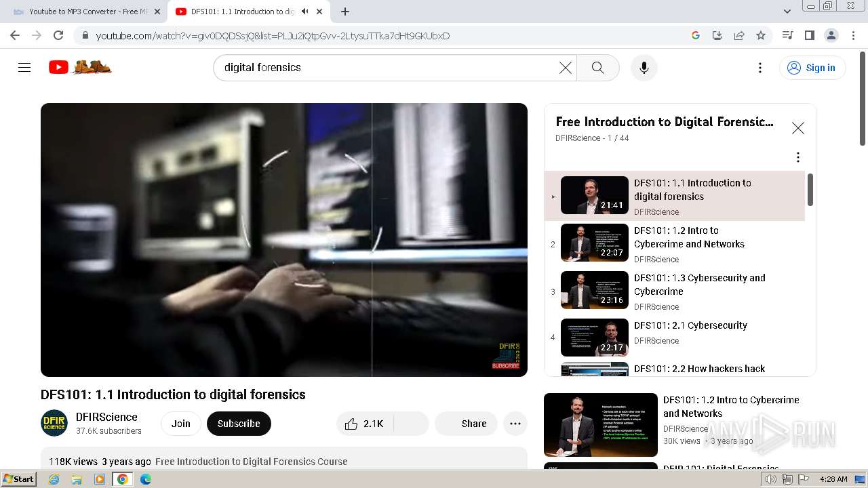Launch Internet Explorer from taskbar
The height and width of the screenshot is (488, 868).
pyautogui.click(x=54, y=479)
